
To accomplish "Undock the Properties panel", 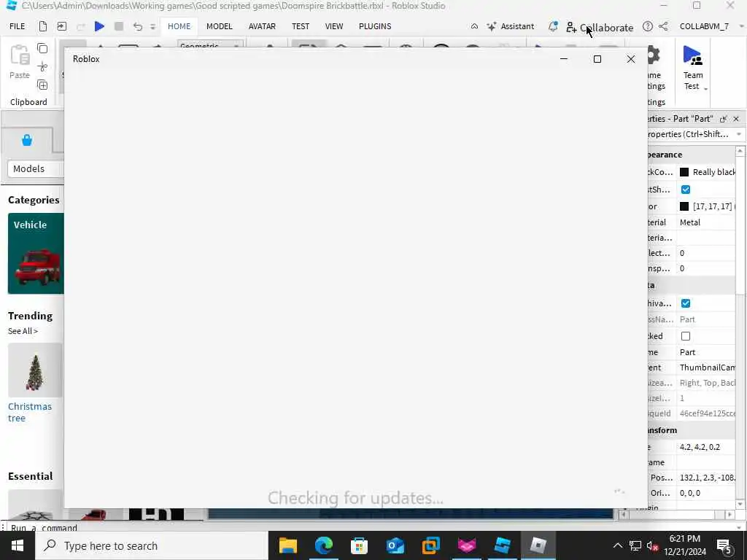I will [x=723, y=119].
